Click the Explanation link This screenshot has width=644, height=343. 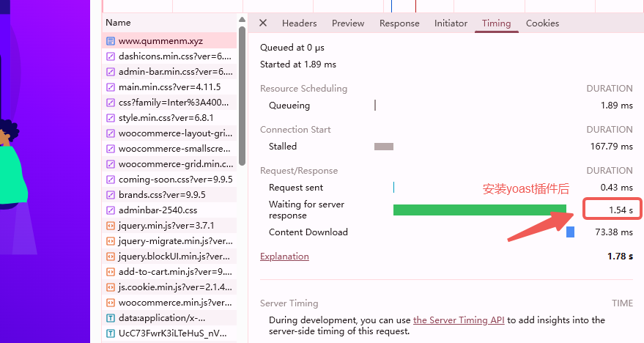(x=284, y=257)
